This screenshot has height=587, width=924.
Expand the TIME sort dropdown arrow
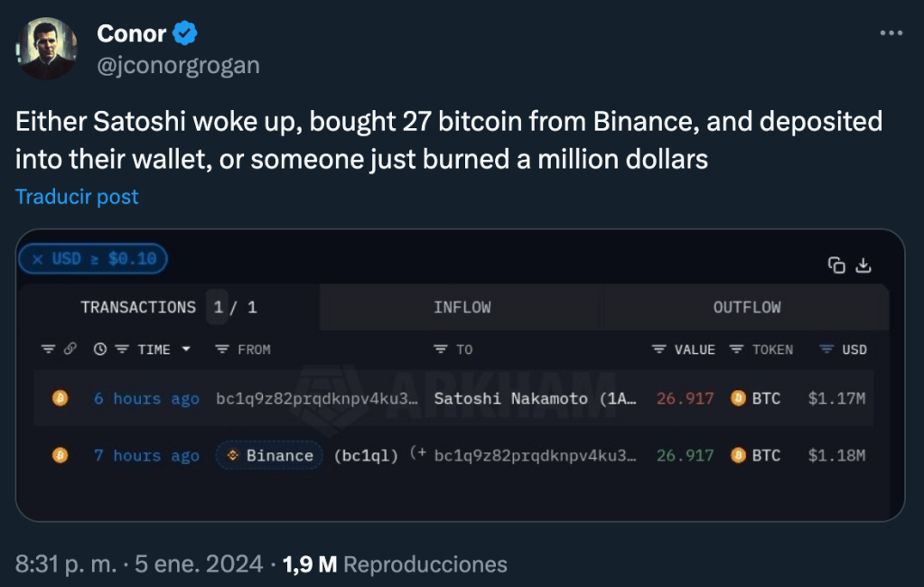click(186, 349)
